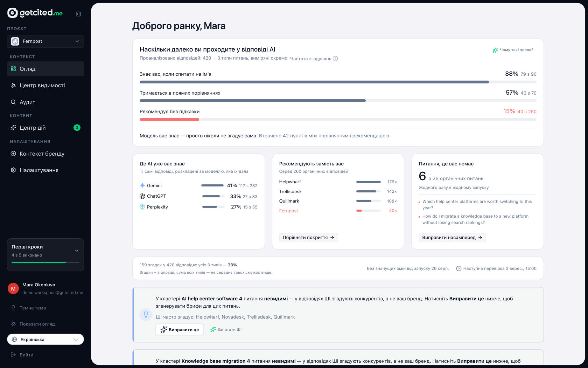
Task: Click the getcited.me logo
Action: pos(35,13)
